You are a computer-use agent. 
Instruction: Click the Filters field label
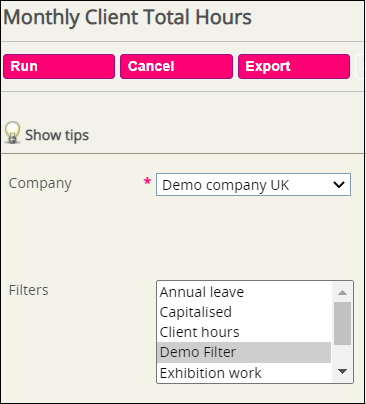29,290
